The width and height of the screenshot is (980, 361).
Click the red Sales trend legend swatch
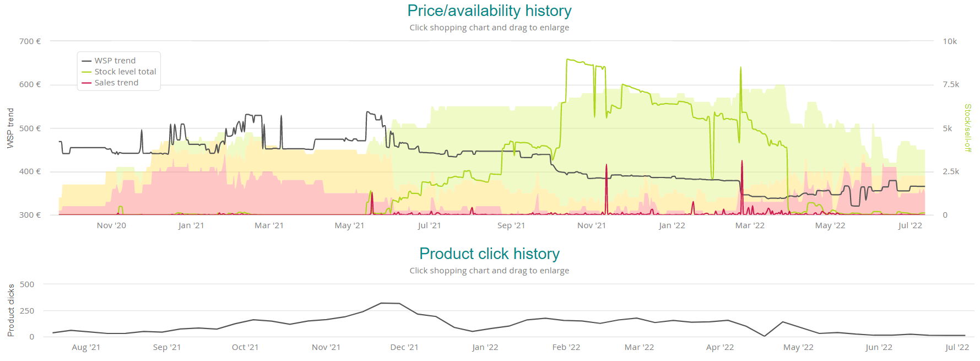tap(86, 83)
